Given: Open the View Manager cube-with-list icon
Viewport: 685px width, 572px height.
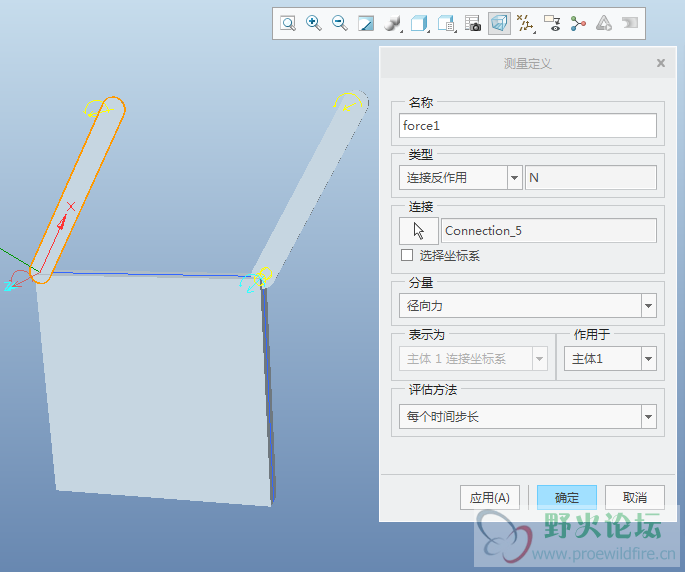Looking at the screenshot, I should pos(446,23).
